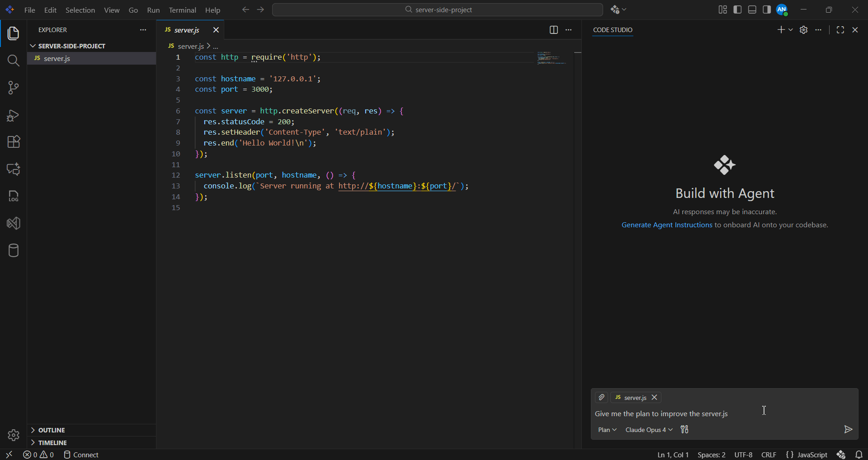Open the Claude Opus 4 model picker
Viewport: 868px width, 460px height.
tap(649, 430)
